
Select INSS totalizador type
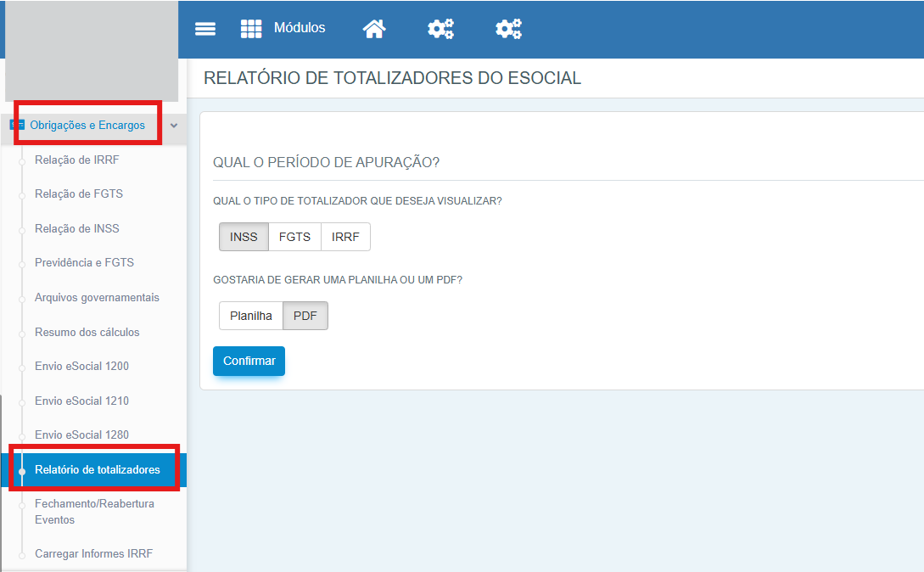pyautogui.click(x=244, y=237)
